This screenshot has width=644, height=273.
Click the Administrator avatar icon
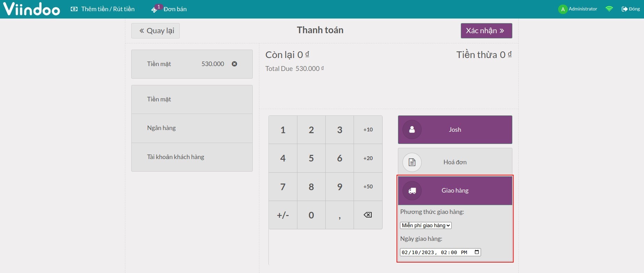(x=562, y=9)
